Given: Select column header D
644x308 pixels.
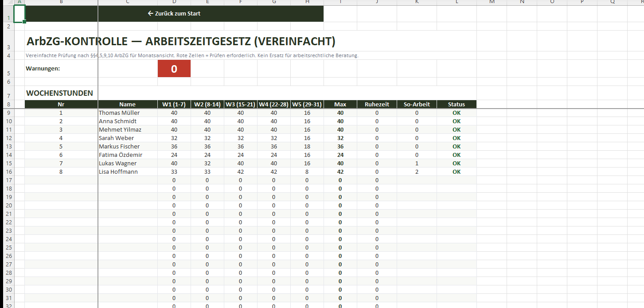Looking at the screenshot, I should point(174,2).
